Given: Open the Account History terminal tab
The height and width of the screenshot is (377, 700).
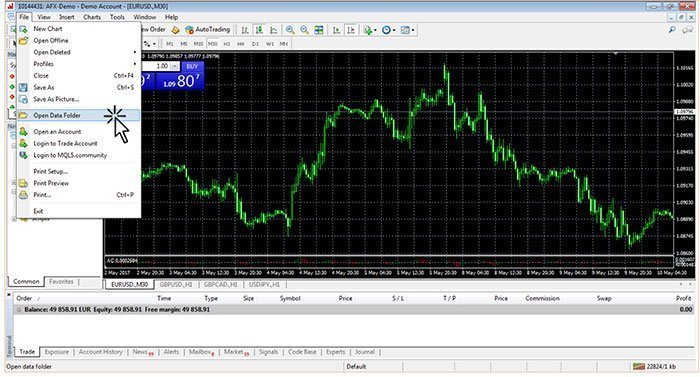Looking at the screenshot, I should click(100, 352).
